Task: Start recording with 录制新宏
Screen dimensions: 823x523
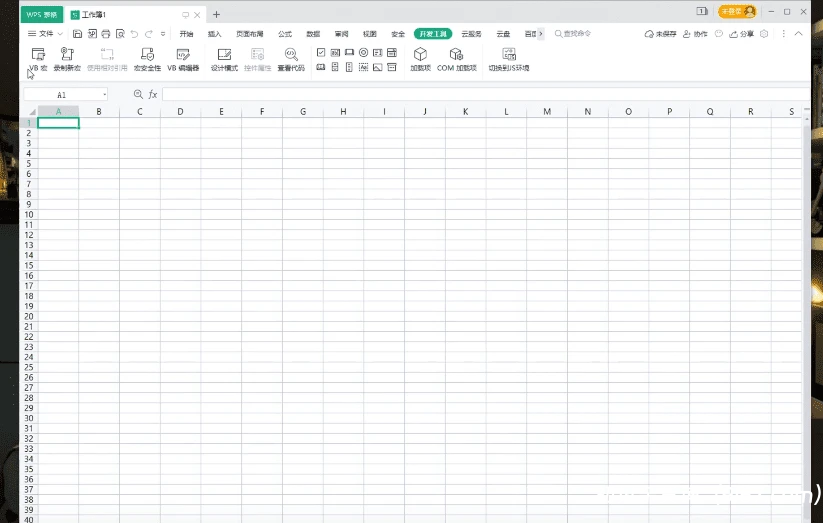Action: (67, 58)
